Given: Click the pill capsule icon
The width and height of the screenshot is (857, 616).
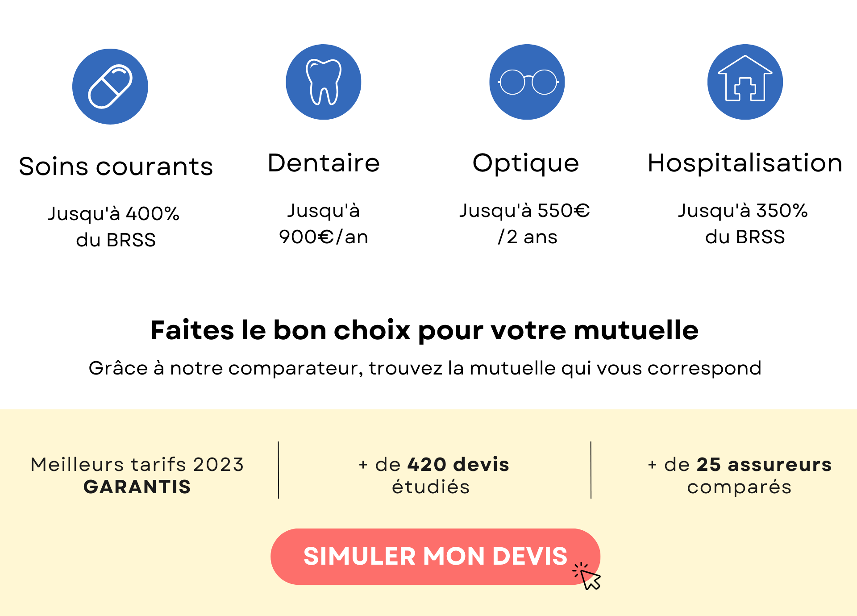Looking at the screenshot, I should tap(110, 87).
